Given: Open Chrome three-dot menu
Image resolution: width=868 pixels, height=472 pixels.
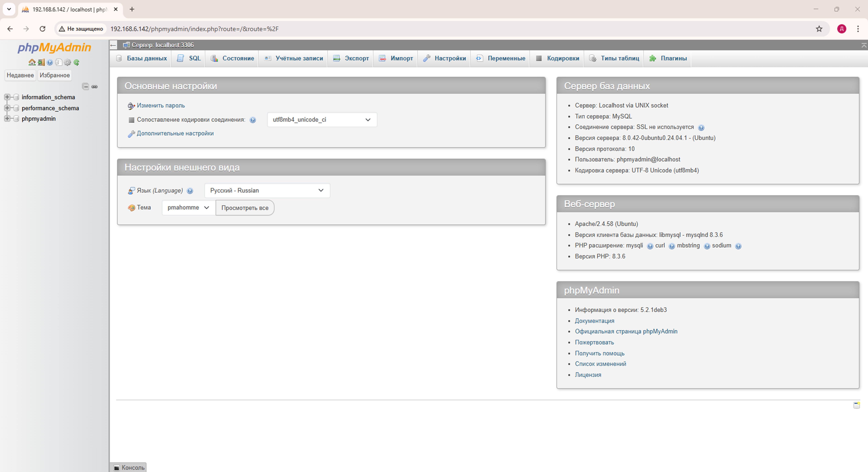Looking at the screenshot, I should [x=858, y=29].
